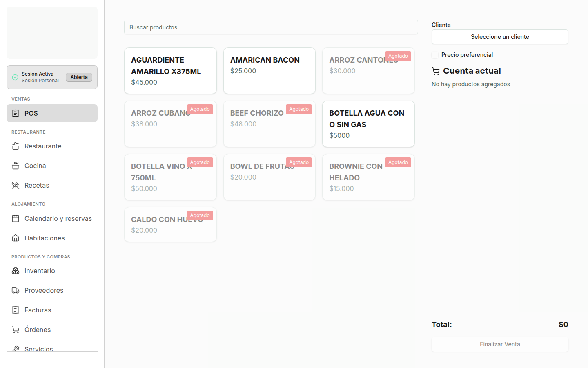The image size is (588, 368).
Task: Click the Finalizar Venta button
Action: pyautogui.click(x=500, y=344)
